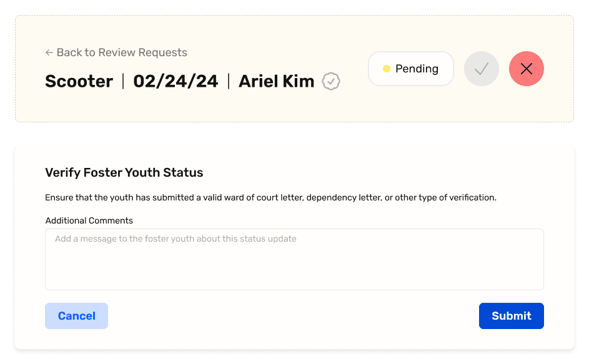Cancel the status verification form
The image size is (589, 364).
click(x=77, y=316)
